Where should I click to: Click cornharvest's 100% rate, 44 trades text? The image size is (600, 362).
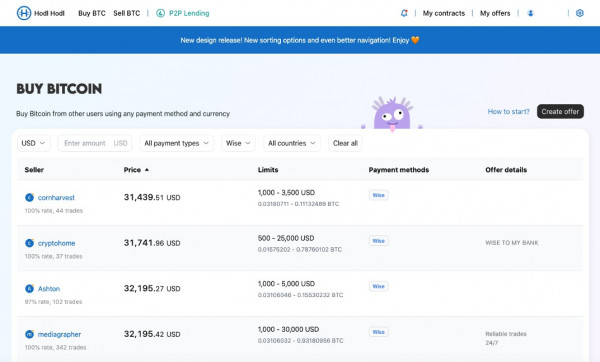[x=54, y=210]
